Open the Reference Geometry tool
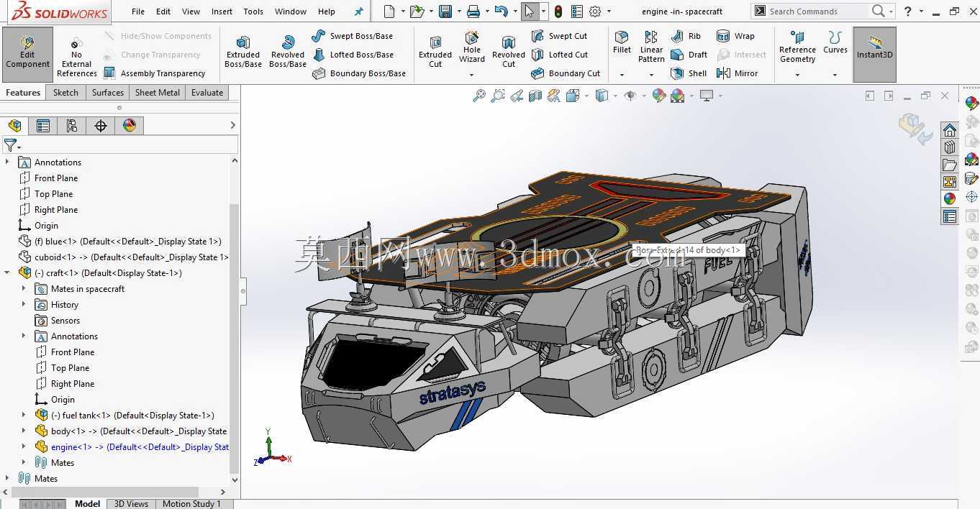The image size is (980, 509). coord(797,47)
